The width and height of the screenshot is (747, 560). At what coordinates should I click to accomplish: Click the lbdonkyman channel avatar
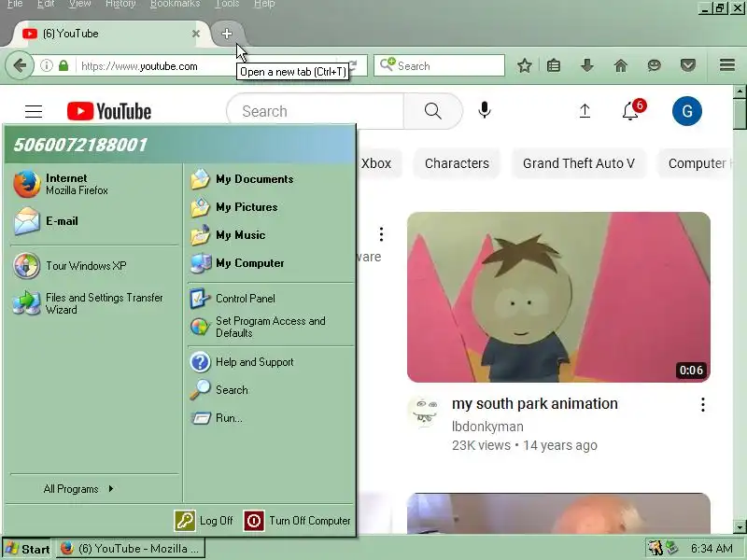coord(424,412)
